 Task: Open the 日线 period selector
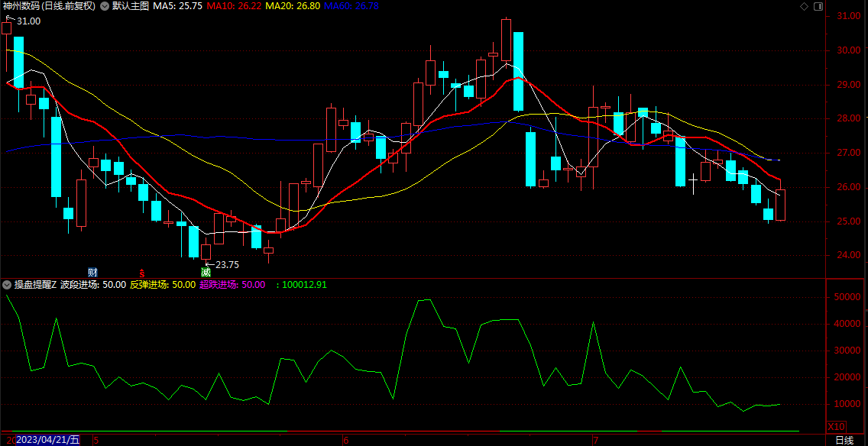pyautogui.click(x=844, y=441)
